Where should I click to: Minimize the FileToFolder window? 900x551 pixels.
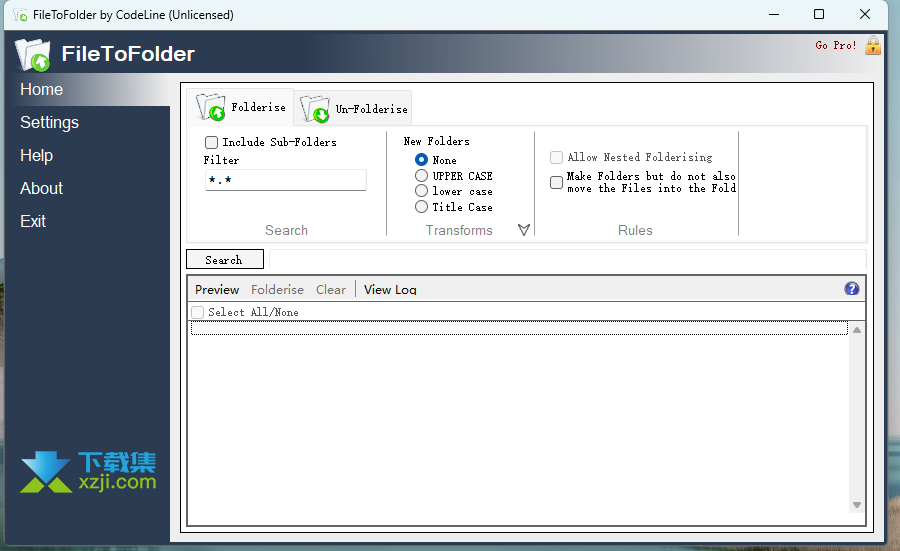(x=774, y=14)
